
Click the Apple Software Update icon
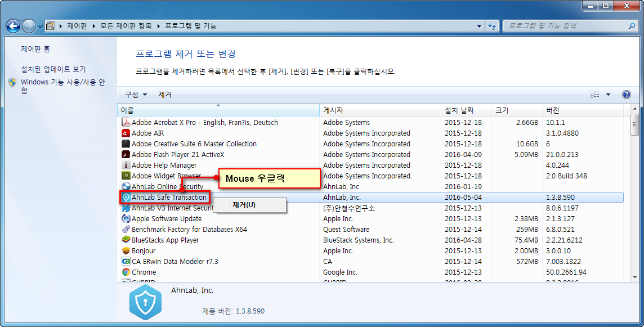pyautogui.click(x=126, y=218)
